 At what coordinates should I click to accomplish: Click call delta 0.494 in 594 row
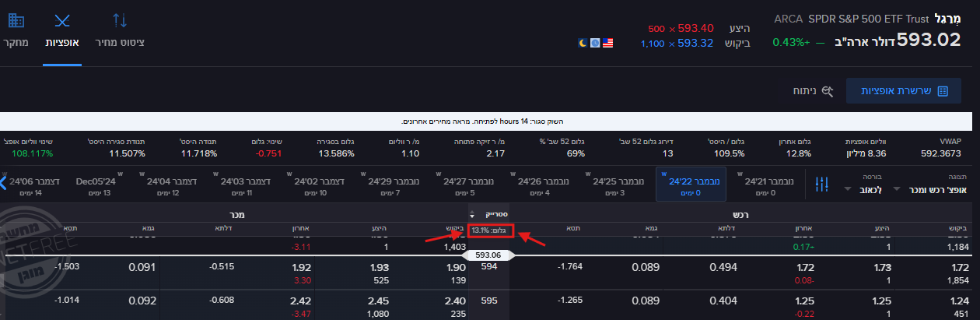click(x=723, y=267)
